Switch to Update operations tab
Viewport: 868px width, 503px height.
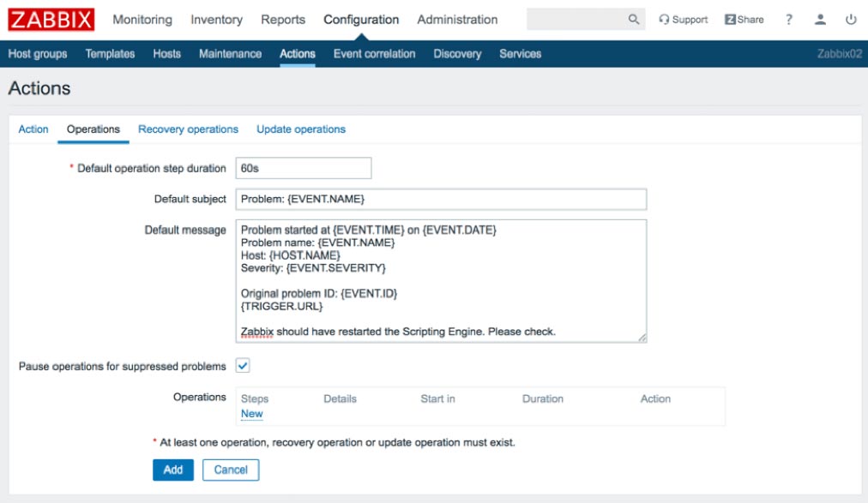point(300,129)
